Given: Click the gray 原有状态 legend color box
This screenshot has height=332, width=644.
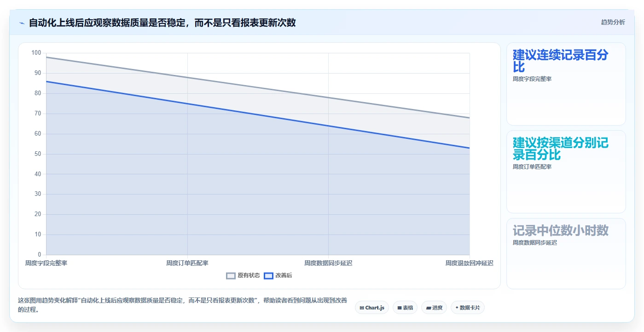Looking at the screenshot, I should coord(231,275).
